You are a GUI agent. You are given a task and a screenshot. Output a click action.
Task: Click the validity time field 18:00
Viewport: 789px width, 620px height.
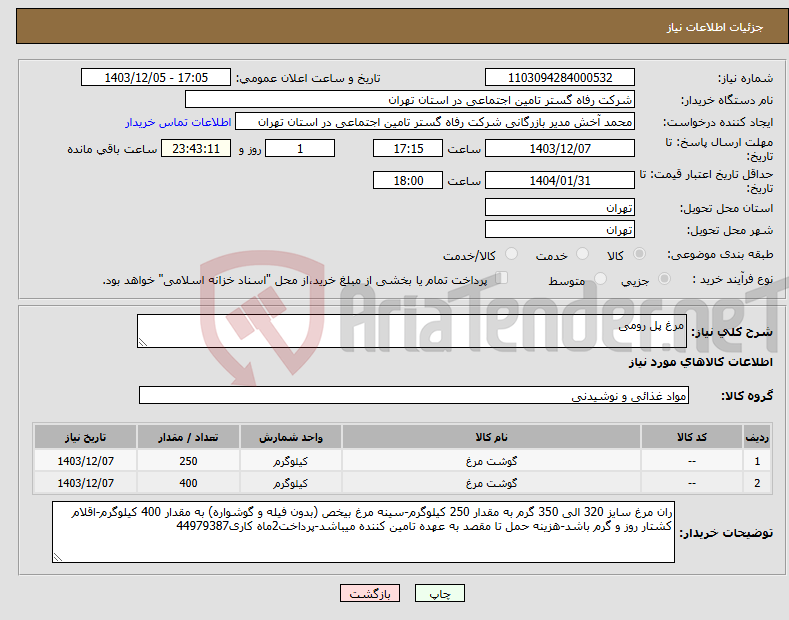pyautogui.click(x=408, y=180)
